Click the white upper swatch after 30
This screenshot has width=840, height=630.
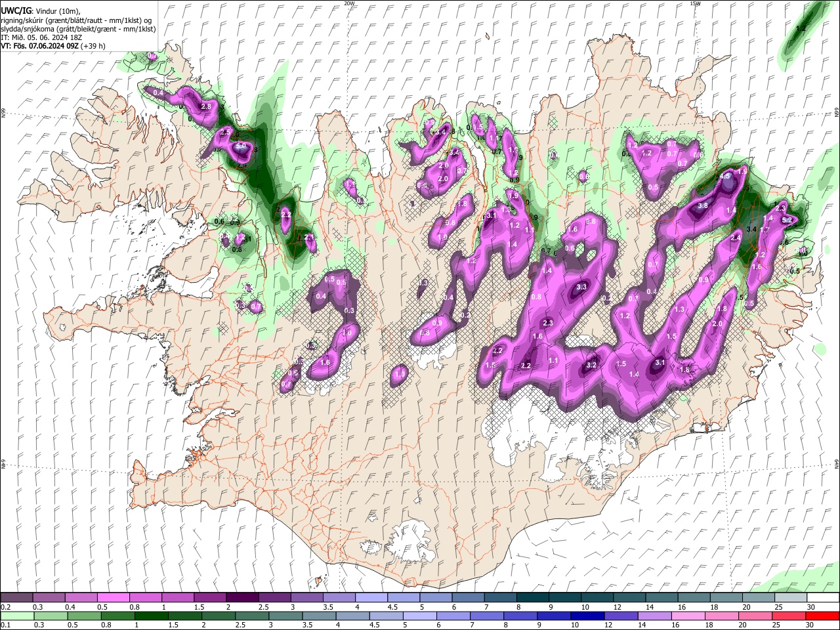click(x=823, y=598)
